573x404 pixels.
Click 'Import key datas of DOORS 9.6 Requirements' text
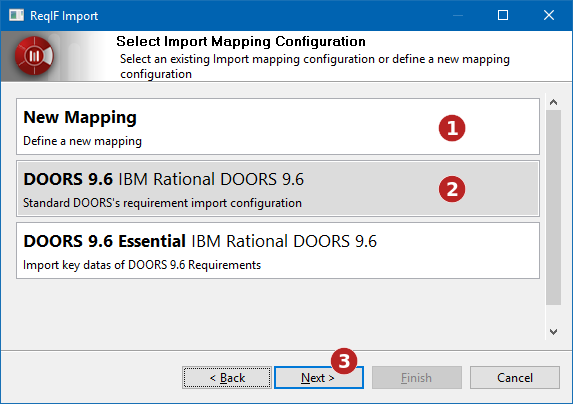click(142, 265)
